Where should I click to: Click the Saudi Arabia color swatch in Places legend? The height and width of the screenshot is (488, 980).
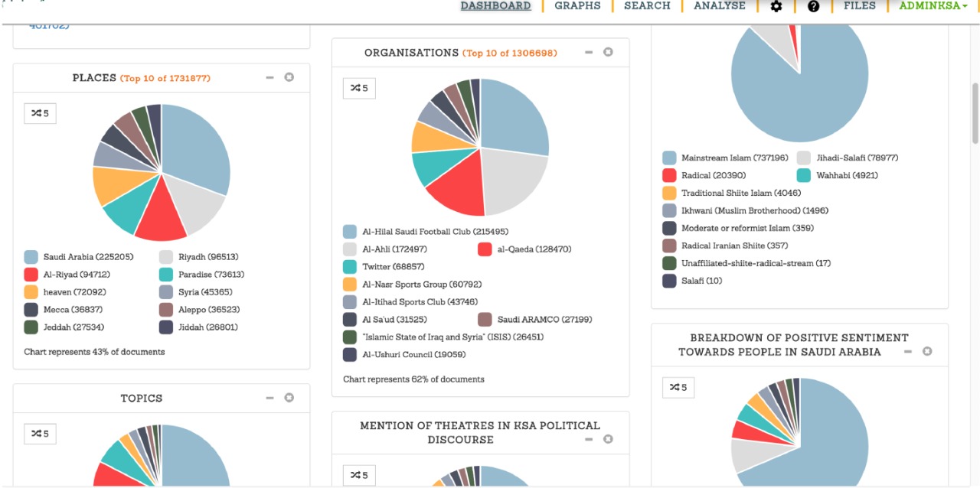(x=31, y=257)
